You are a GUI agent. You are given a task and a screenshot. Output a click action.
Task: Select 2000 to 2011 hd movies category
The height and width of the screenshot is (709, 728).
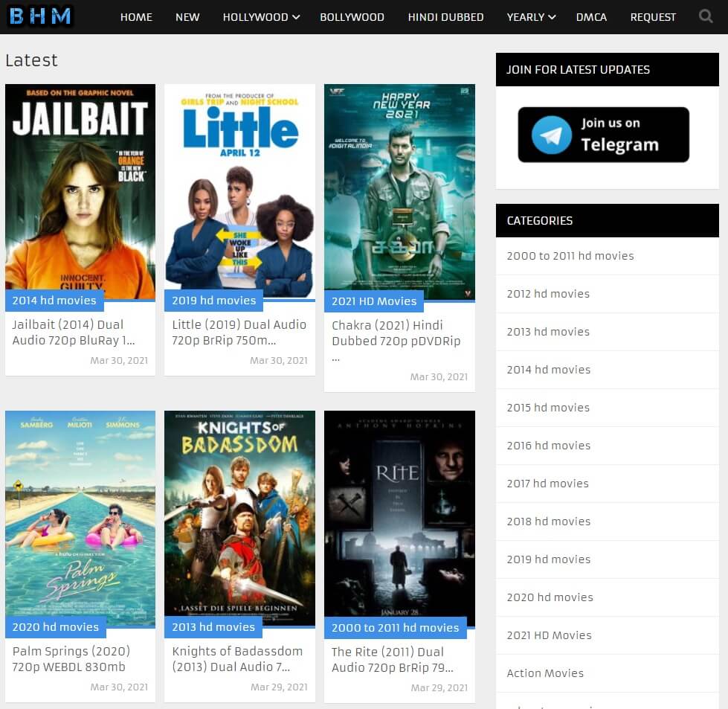pos(570,256)
